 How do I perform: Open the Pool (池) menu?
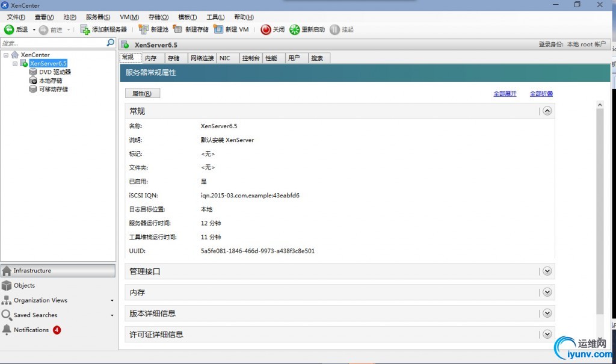pos(70,17)
